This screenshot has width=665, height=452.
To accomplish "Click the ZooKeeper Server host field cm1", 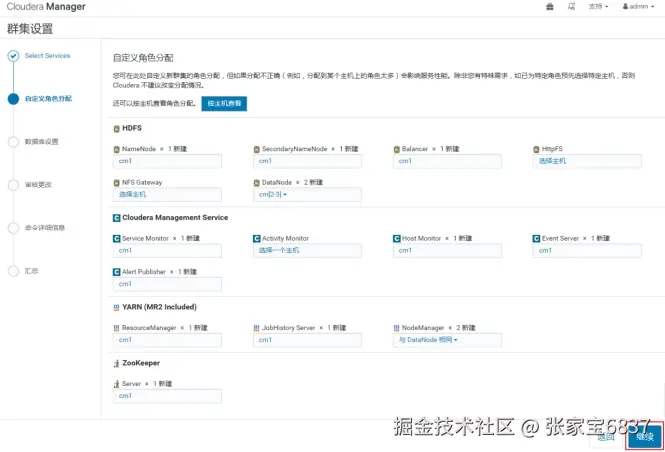I will (167, 396).
